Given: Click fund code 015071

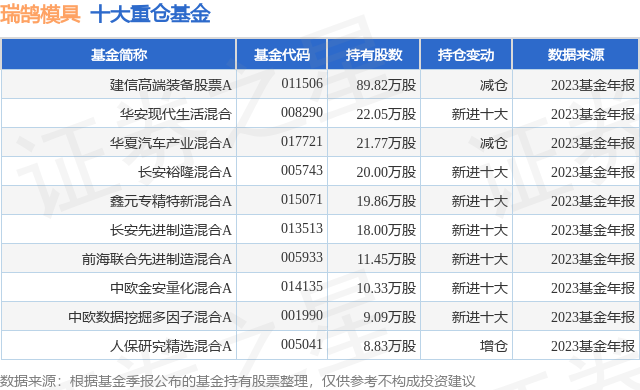Looking at the screenshot, I should [302, 199].
